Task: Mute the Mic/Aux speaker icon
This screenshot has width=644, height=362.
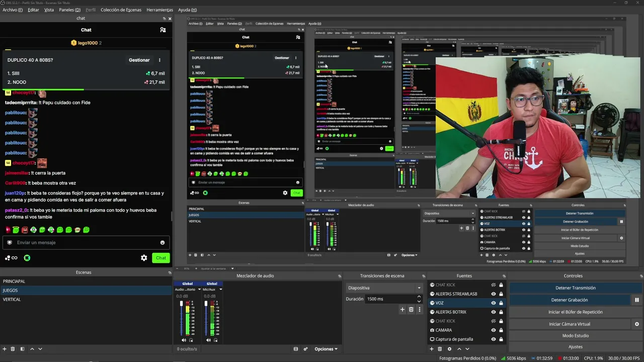Action: [x=208, y=340]
